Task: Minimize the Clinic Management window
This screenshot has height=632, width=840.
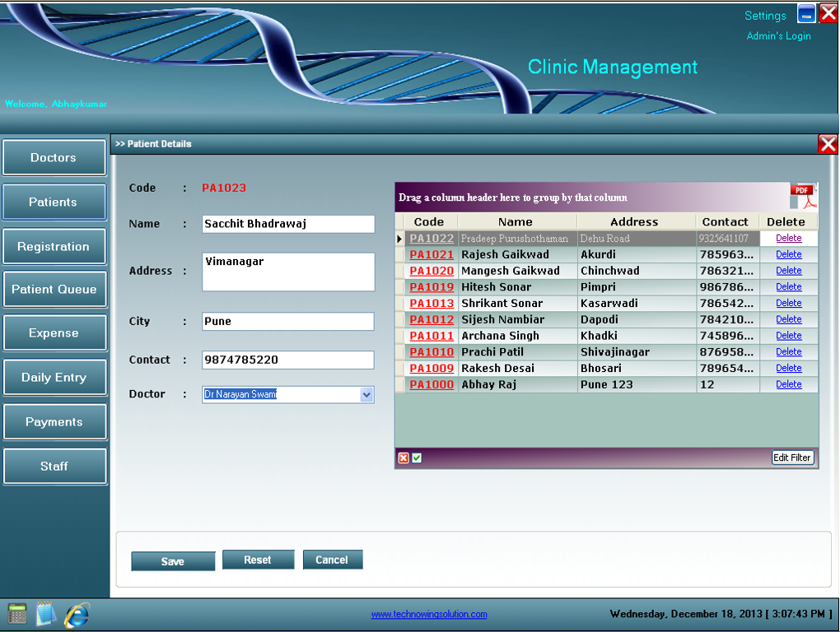Action: click(x=806, y=14)
